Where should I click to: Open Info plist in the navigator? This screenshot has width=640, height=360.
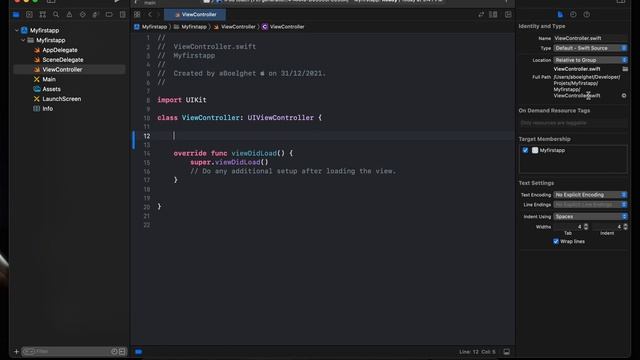(47, 109)
